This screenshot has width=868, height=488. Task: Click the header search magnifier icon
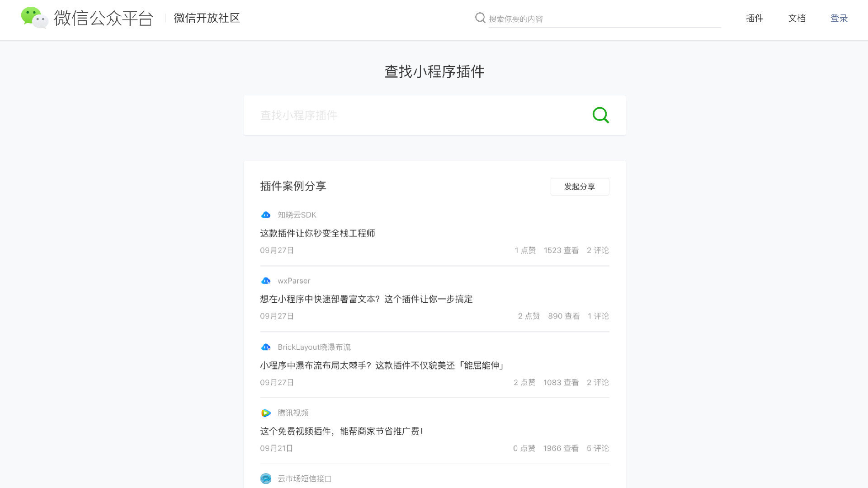(480, 18)
